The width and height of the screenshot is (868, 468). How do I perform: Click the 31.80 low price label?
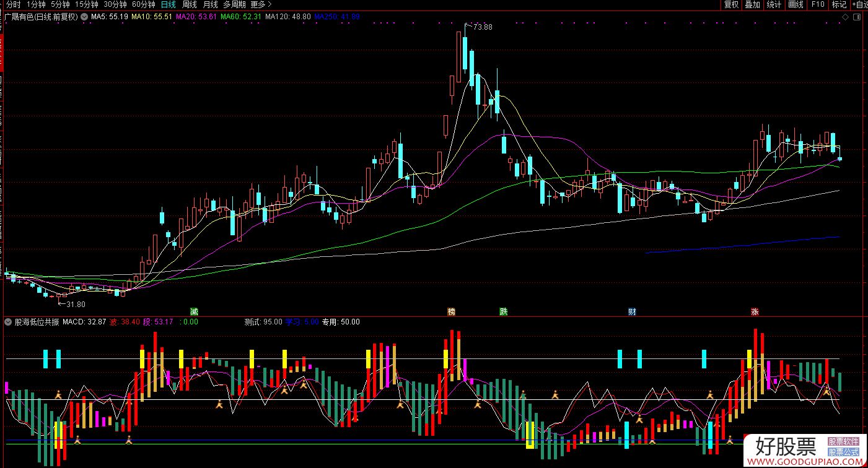(x=76, y=304)
